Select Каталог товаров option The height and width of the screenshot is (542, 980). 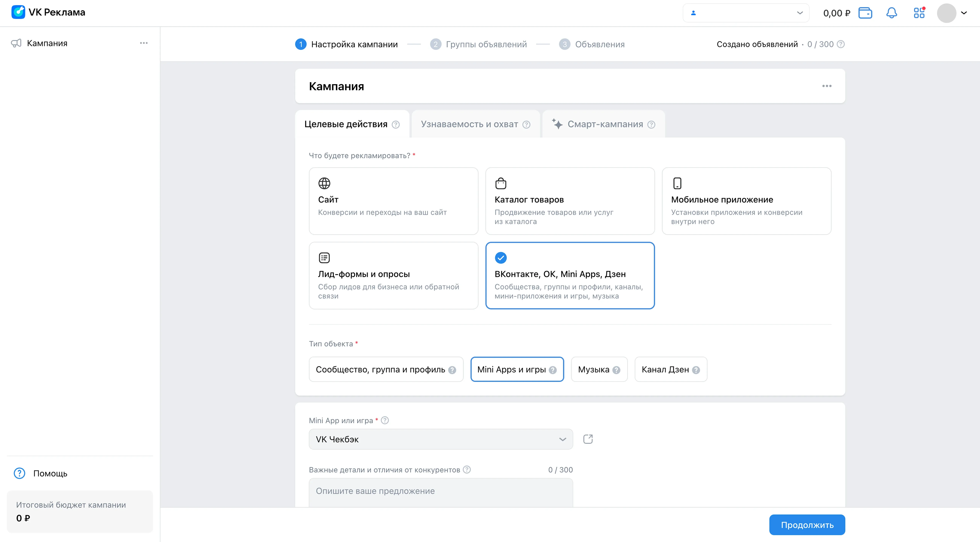tap(570, 201)
